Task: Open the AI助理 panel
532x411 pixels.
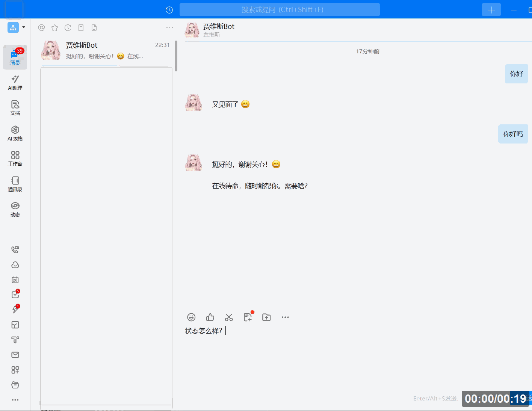Action: 15,82
